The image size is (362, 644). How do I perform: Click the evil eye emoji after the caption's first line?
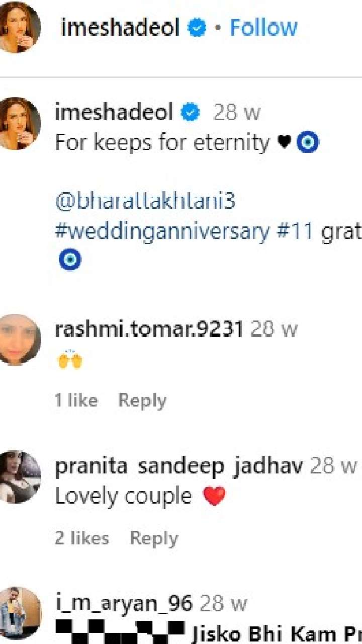308,143
